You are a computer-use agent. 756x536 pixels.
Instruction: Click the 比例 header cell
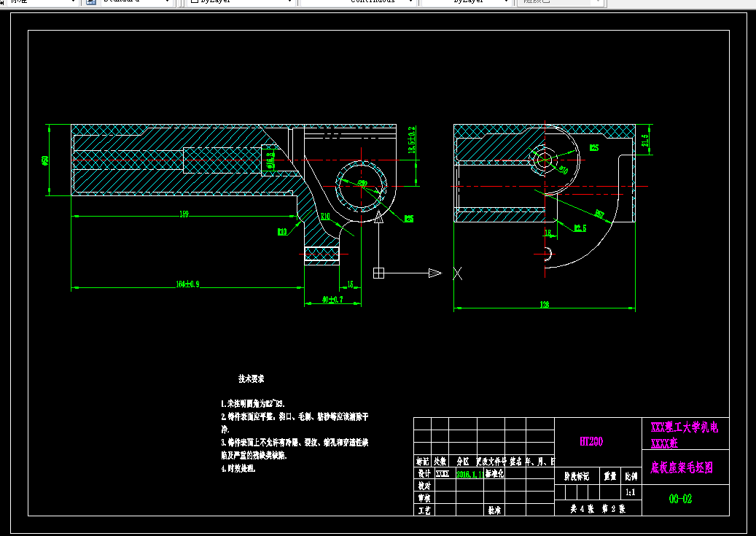click(x=631, y=477)
